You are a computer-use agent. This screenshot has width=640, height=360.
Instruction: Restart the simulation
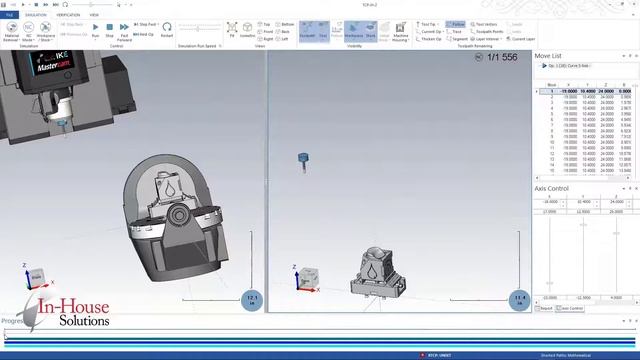pos(167,30)
